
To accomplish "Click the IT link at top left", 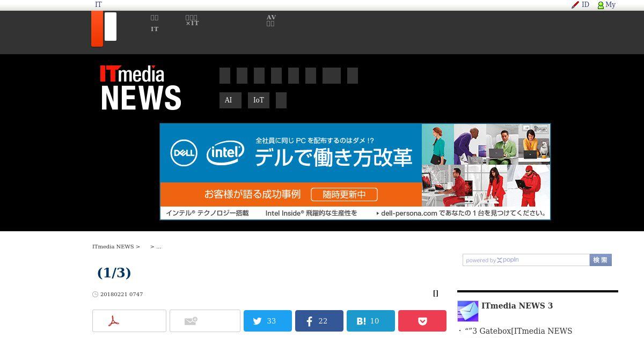I will (x=98, y=5).
